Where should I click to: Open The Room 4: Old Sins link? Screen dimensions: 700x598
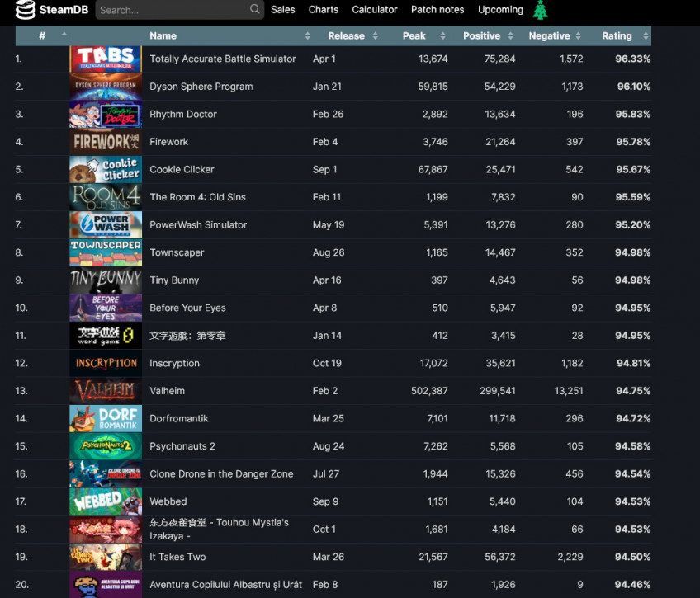pyautogui.click(x=198, y=197)
